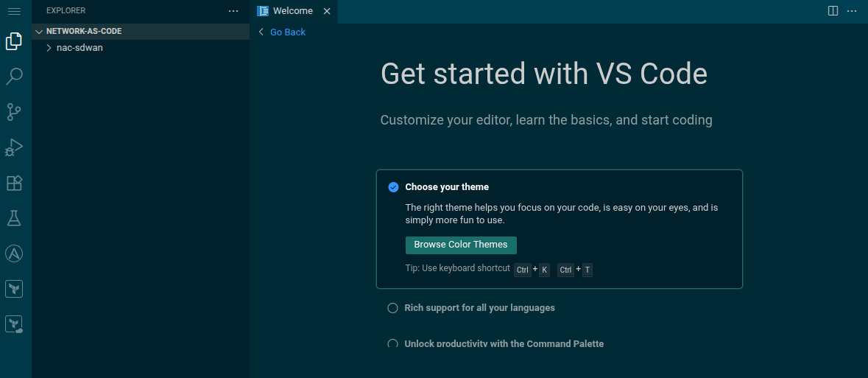Toggle the Choose your theme checkmark
Viewport: 868px width, 378px height.
pyautogui.click(x=393, y=187)
